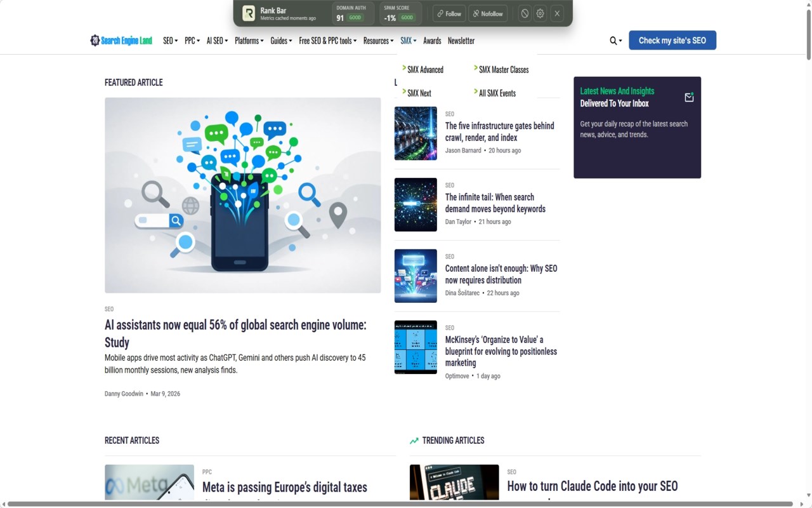Screen dimensions: 812x508
Task: Select SMX Master Classes menu item
Action: (504, 70)
